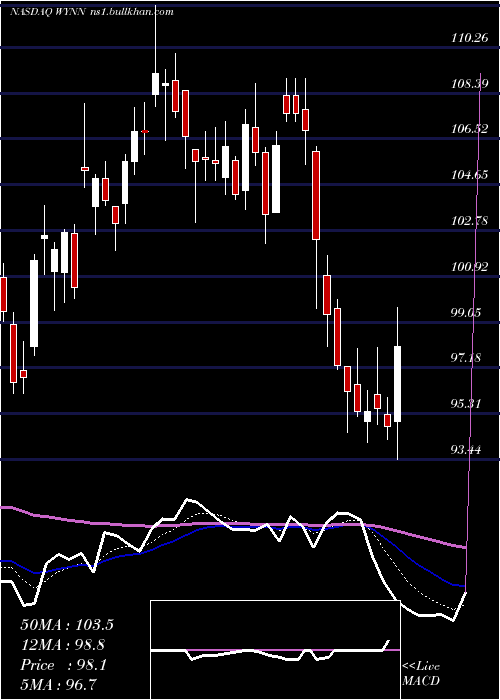This screenshot has width=500, height=700.
Task: Click the 106.52 price axis label
Action: coord(470,129)
